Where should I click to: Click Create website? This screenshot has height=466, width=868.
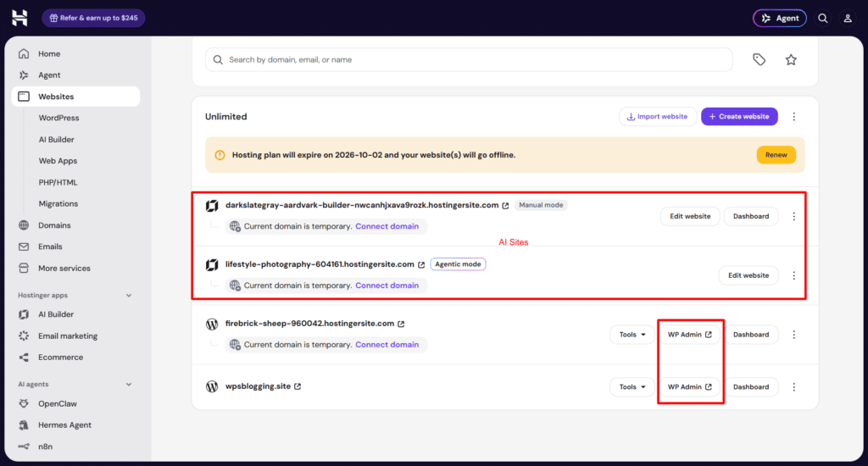click(x=739, y=117)
